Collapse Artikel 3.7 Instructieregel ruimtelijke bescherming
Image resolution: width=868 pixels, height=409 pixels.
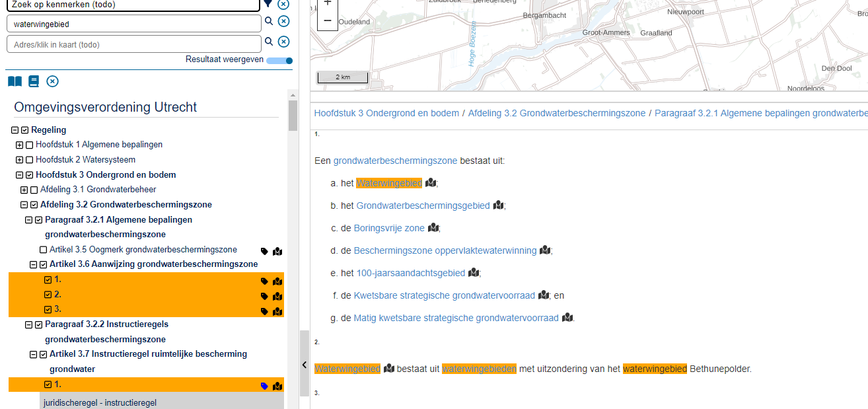[34, 354]
